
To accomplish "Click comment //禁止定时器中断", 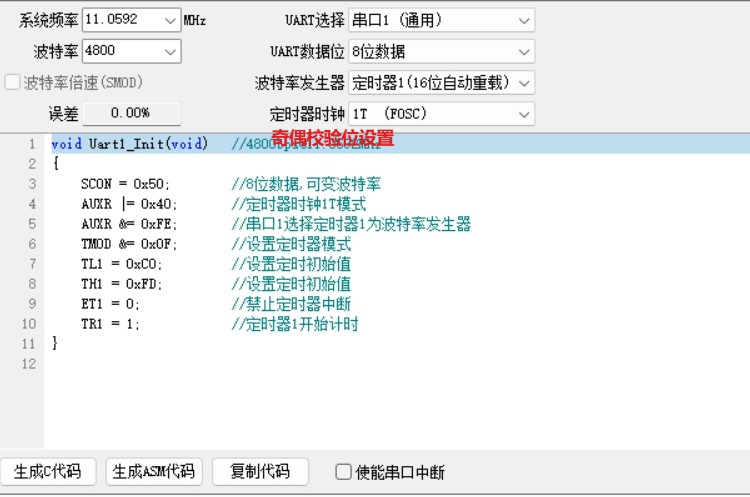I will click(291, 304).
